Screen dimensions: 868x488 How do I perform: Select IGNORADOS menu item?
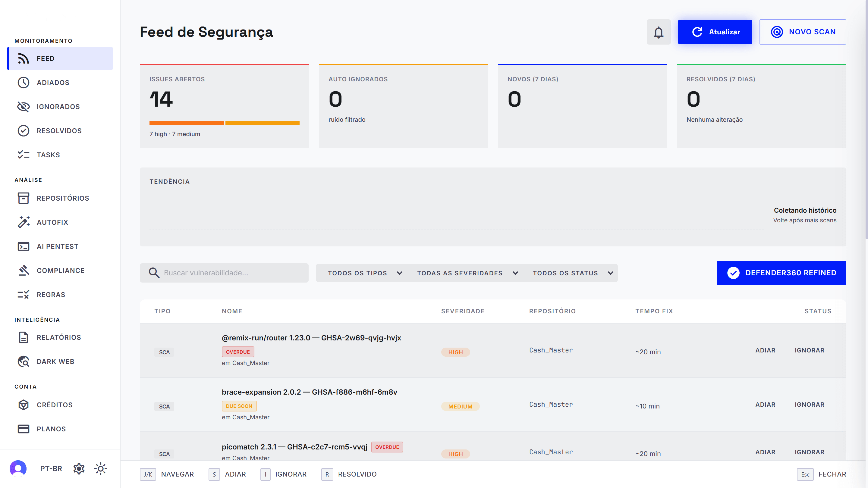(x=60, y=107)
